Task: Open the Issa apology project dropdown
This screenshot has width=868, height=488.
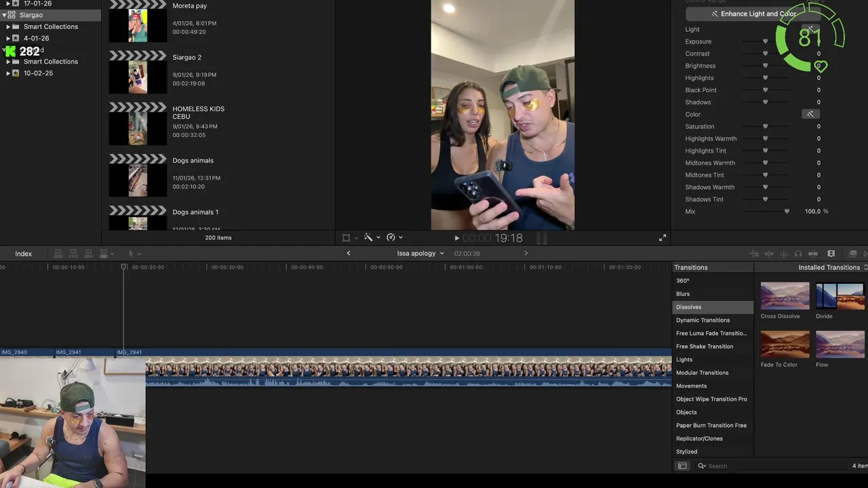Action: point(420,253)
